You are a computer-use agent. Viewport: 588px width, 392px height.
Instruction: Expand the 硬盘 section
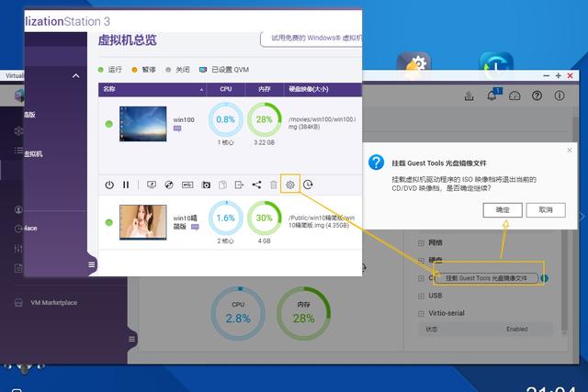[422, 261]
